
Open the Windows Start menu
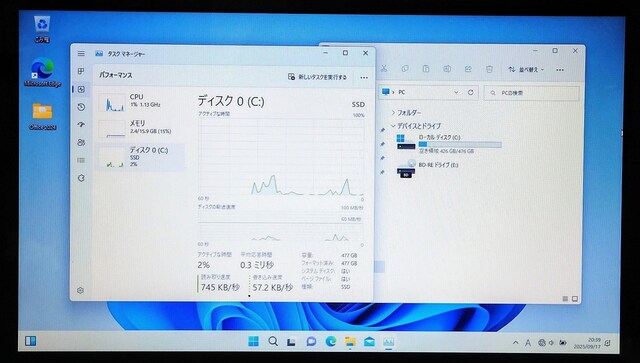[x=253, y=341]
